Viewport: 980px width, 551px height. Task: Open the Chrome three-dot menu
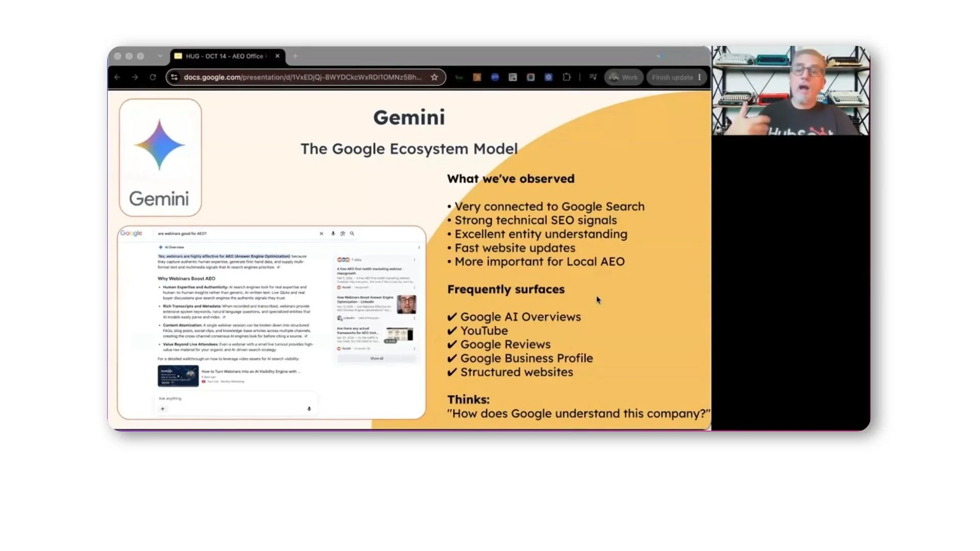tap(699, 77)
